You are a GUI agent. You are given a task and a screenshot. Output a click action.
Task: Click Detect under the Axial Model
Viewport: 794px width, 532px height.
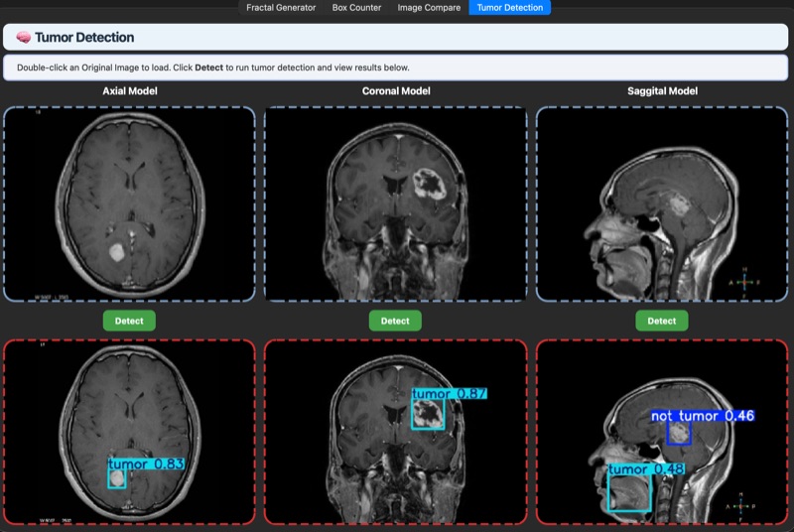(x=129, y=321)
